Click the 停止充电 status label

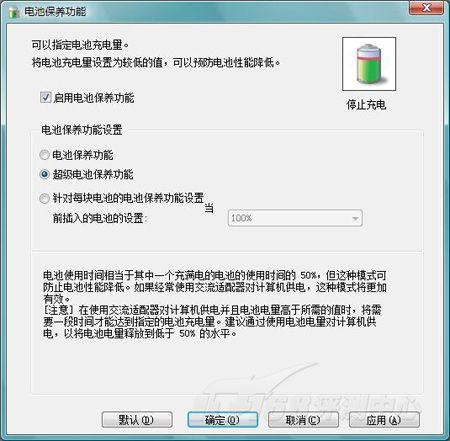(x=366, y=105)
